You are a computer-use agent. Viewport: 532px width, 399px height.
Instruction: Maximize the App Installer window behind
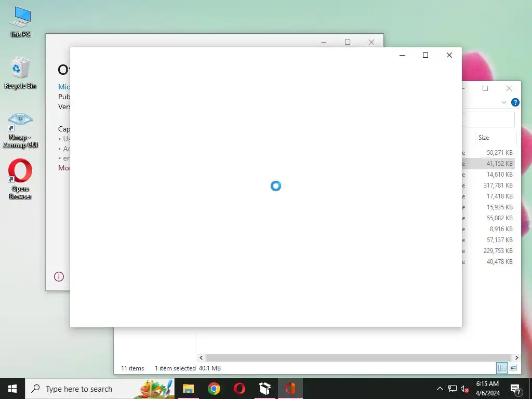[x=348, y=42]
